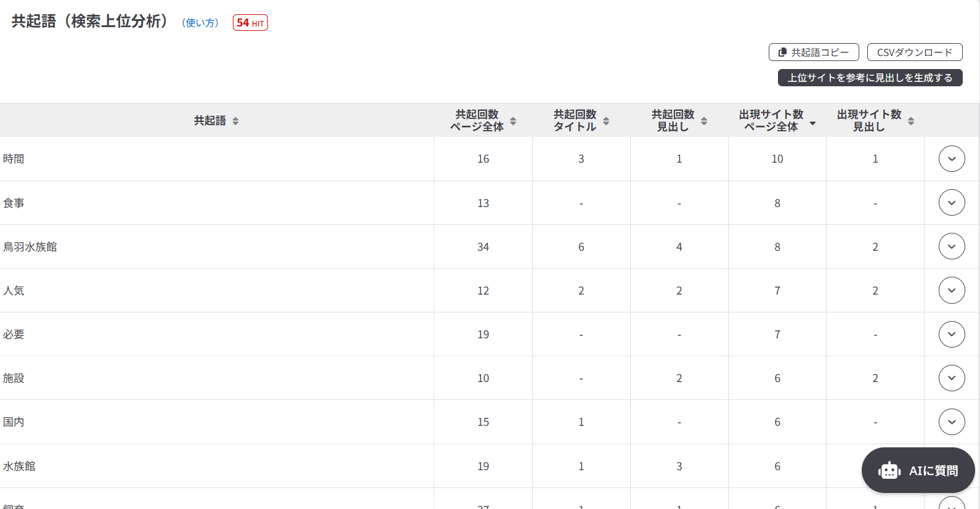Screen dimensions: 980x509
Task: Click the copy icon in 共起語コピー button
Action: (782, 52)
